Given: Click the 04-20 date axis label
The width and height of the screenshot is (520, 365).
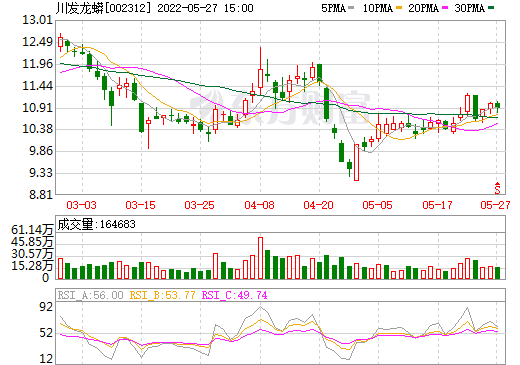Looking at the screenshot, I should [x=318, y=205].
